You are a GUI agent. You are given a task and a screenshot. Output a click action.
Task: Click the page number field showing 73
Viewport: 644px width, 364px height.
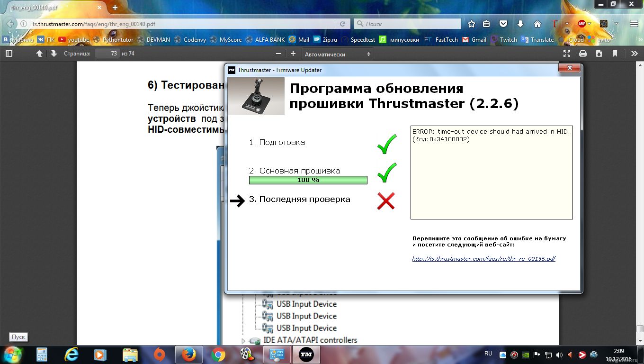coord(107,54)
